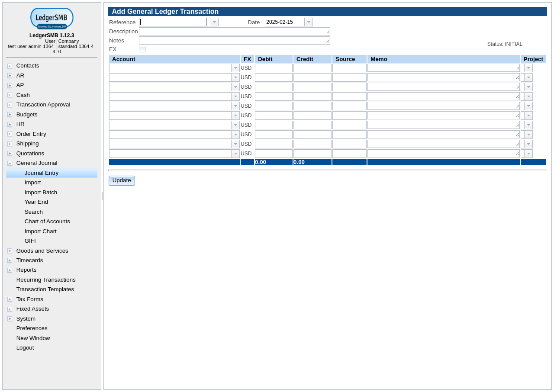Click plus icon beside Cash
The height and width of the screenshot is (392, 554).
10,95
